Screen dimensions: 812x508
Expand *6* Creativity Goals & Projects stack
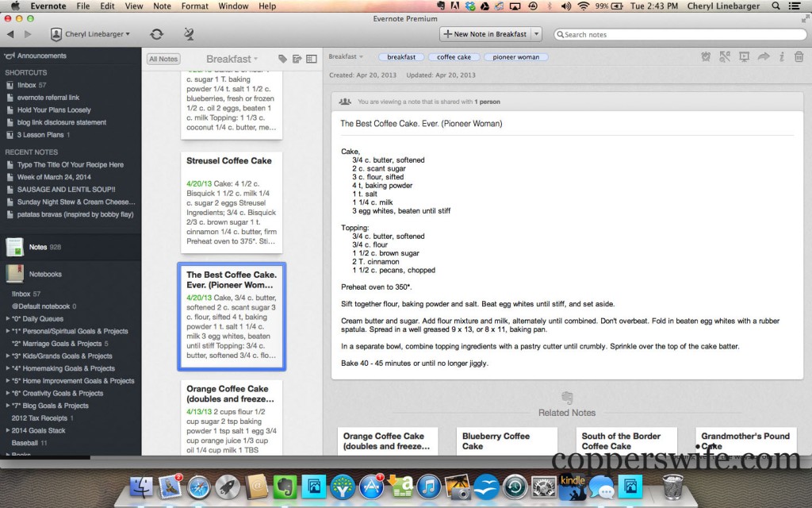(8, 394)
